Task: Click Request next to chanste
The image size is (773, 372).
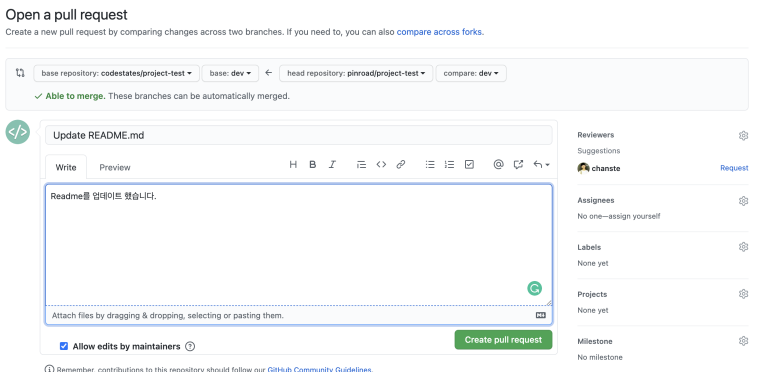Action: [734, 168]
